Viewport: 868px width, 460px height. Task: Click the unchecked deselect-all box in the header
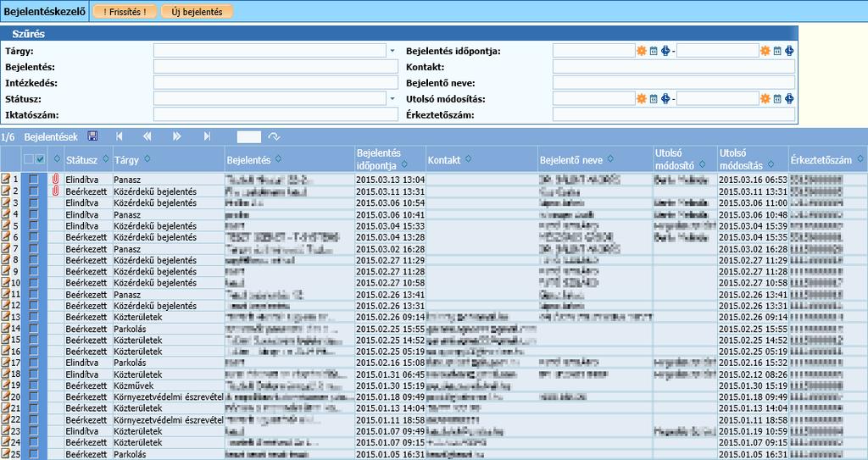29,159
